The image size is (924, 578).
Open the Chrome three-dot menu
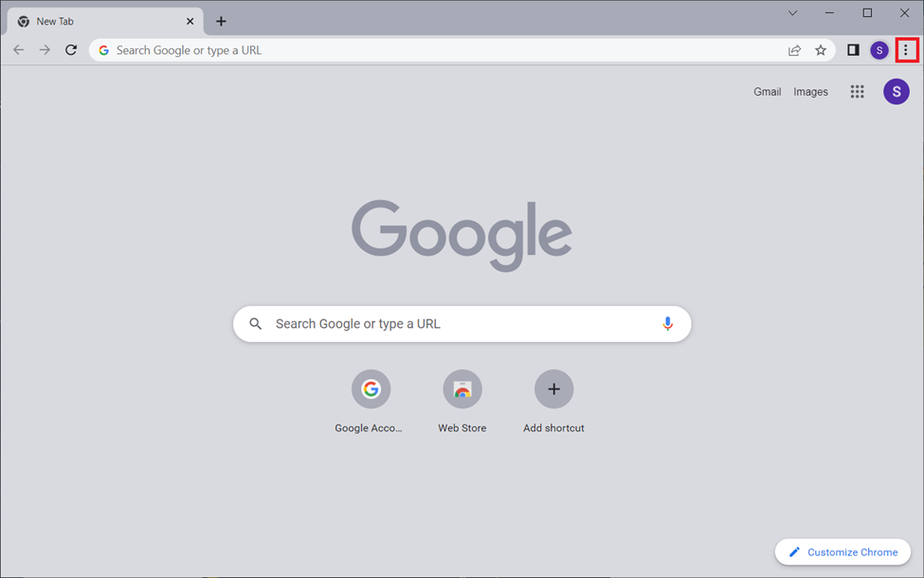906,50
